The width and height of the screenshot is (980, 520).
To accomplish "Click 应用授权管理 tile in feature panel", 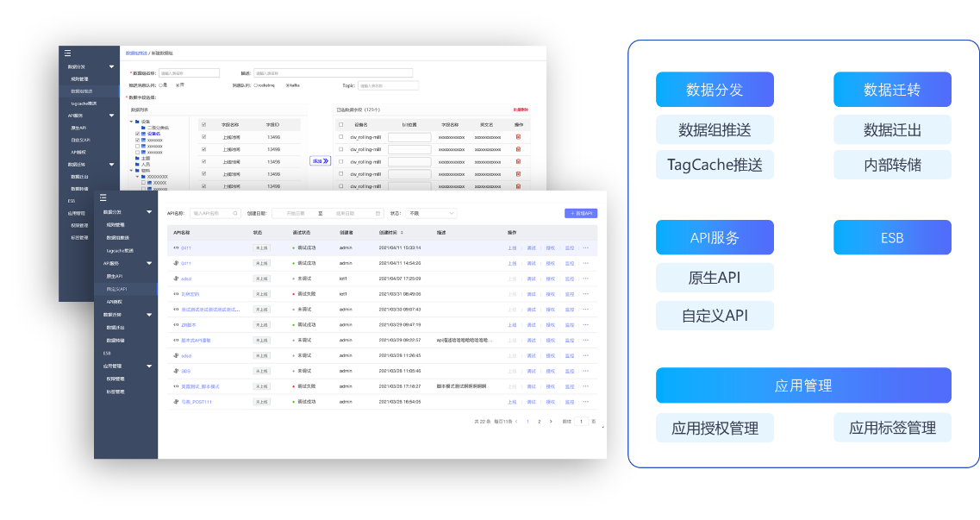I will (715, 428).
